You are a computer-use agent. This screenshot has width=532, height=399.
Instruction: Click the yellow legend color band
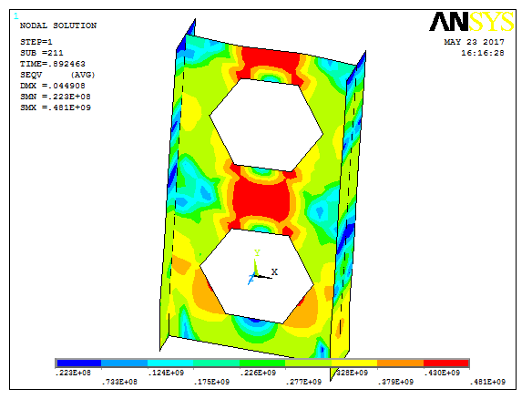point(354,363)
